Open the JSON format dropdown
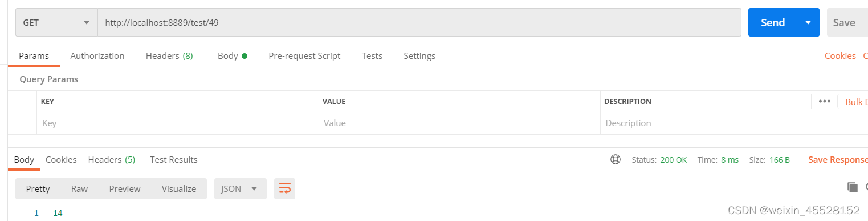Image resolution: width=868 pixels, height=221 pixels. click(240, 188)
